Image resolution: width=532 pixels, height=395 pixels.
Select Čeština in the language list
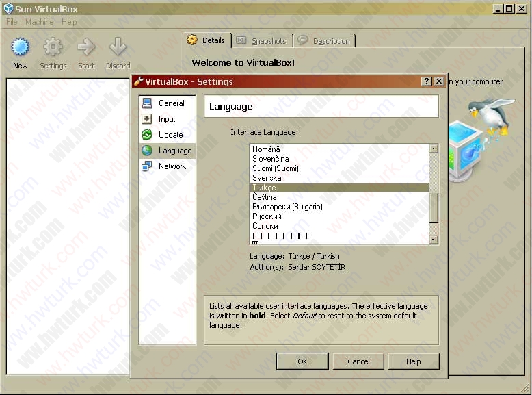click(x=340, y=197)
